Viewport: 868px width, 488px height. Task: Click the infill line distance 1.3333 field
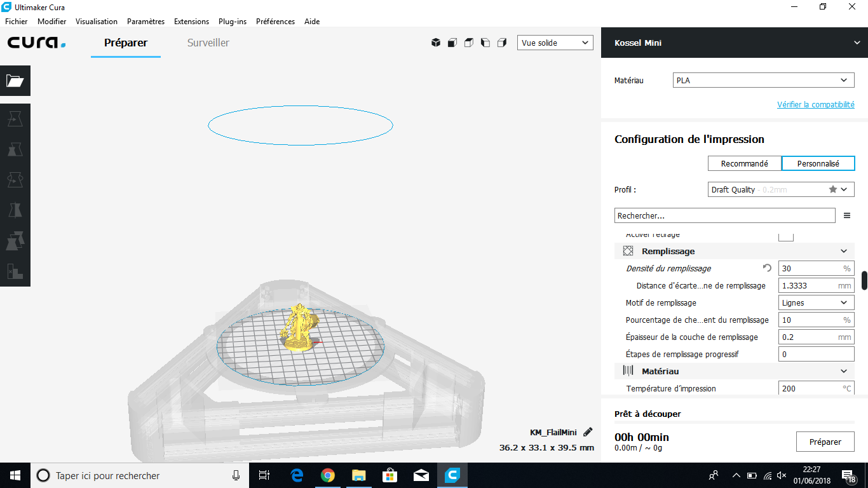(x=817, y=285)
